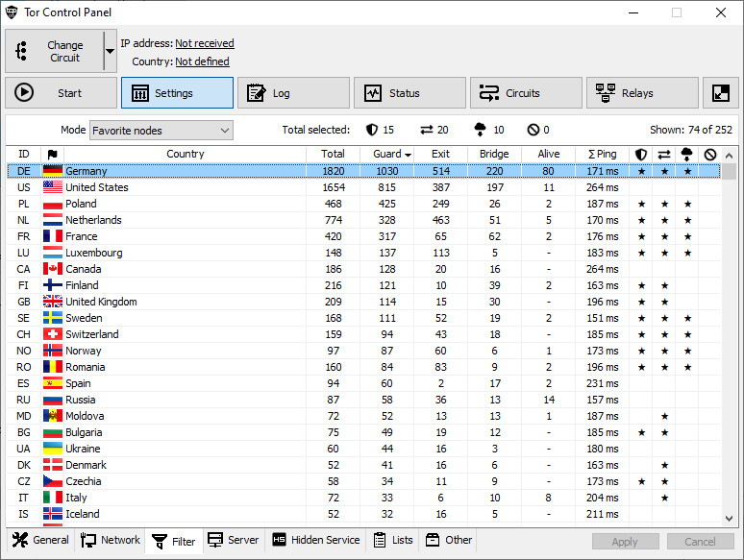Screen dimensions: 744x560
Task: Switch to the Server tab
Action: 234,540
